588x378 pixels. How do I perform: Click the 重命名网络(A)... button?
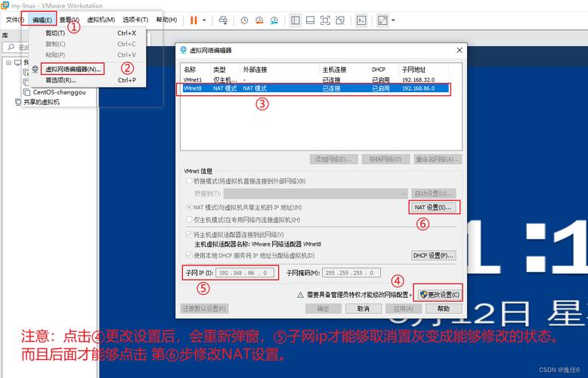438,159
